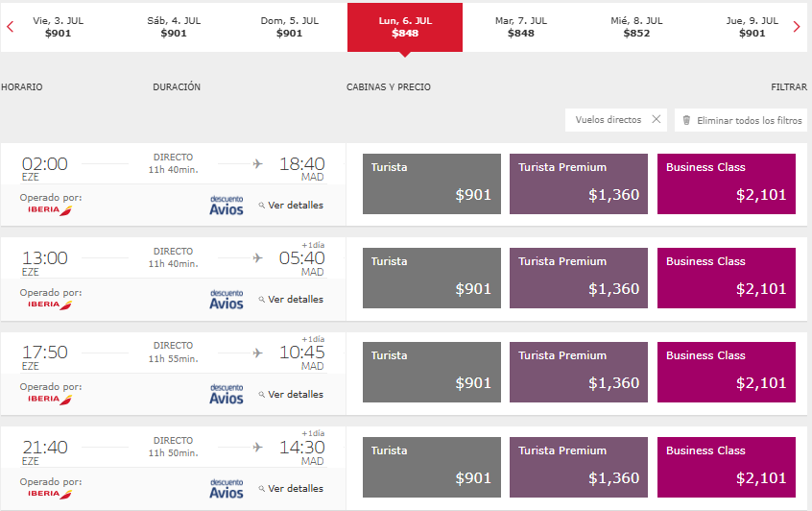Remove the Vuelos directos filter via X
This screenshot has width=812, height=511.
[657, 120]
